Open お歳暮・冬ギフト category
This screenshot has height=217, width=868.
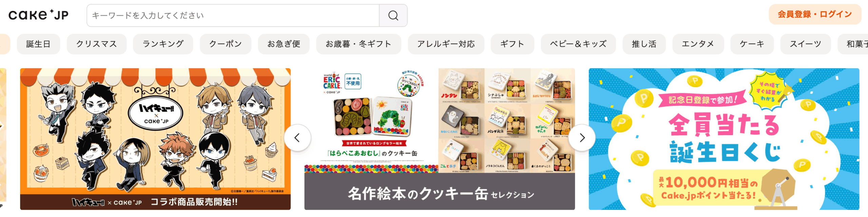click(x=359, y=44)
